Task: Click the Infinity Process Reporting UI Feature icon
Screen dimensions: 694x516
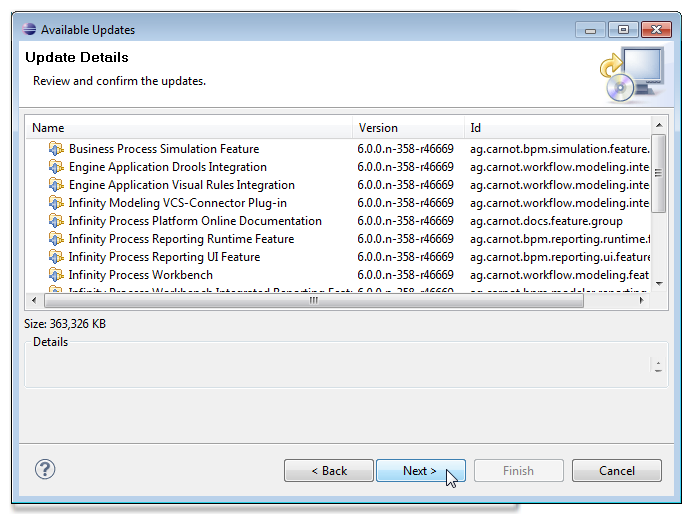Action: click(56, 257)
